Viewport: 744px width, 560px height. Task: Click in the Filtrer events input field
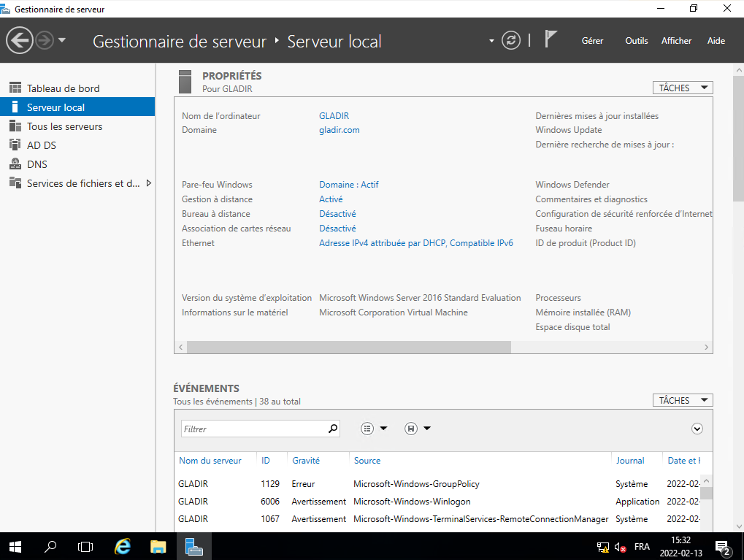pos(252,429)
